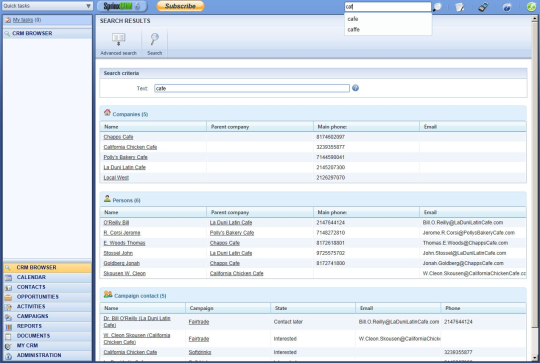Click the notes icon in top bar
Image resolution: width=540 pixels, height=363 pixels.
click(x=460, y=7)
